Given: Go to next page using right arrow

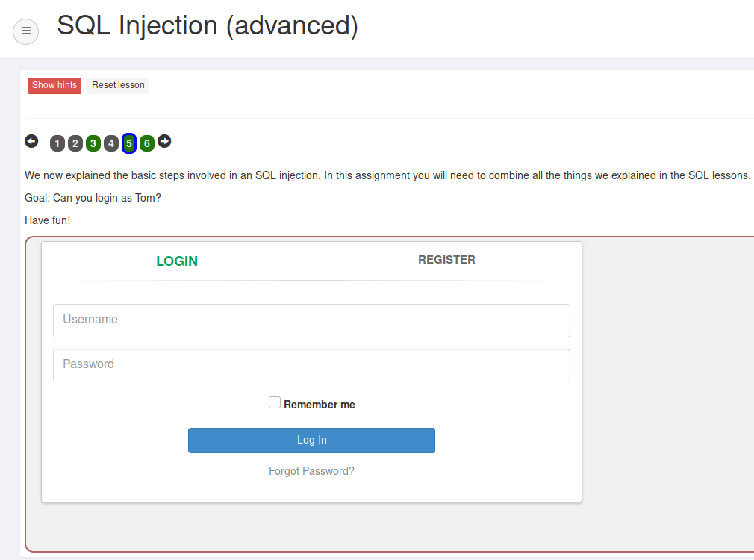Looking at the screenshot, I should coord(163,141).
